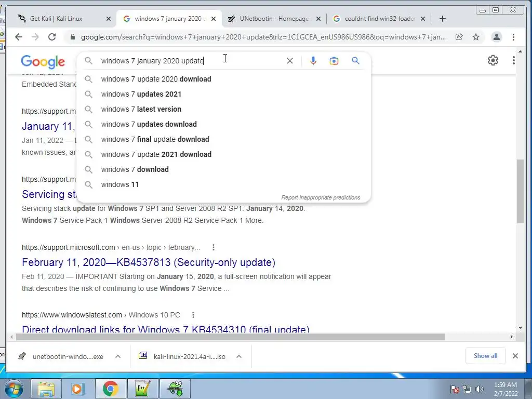Choose suggestion windows 11

(x=224, y=184)
